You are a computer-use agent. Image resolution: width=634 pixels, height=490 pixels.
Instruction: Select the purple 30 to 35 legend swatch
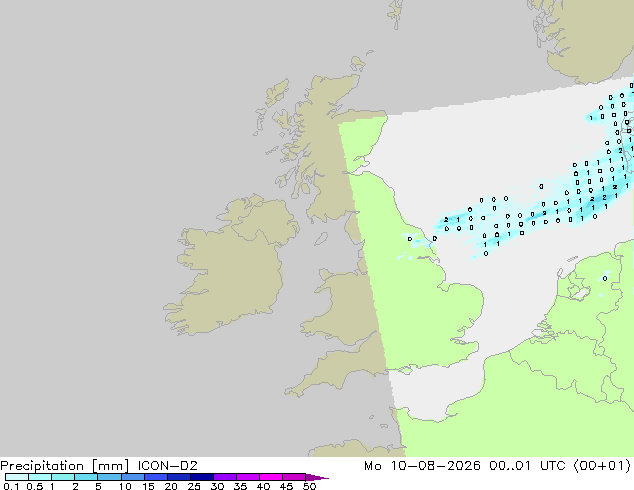pyautogui.click(x=224, y=477)
